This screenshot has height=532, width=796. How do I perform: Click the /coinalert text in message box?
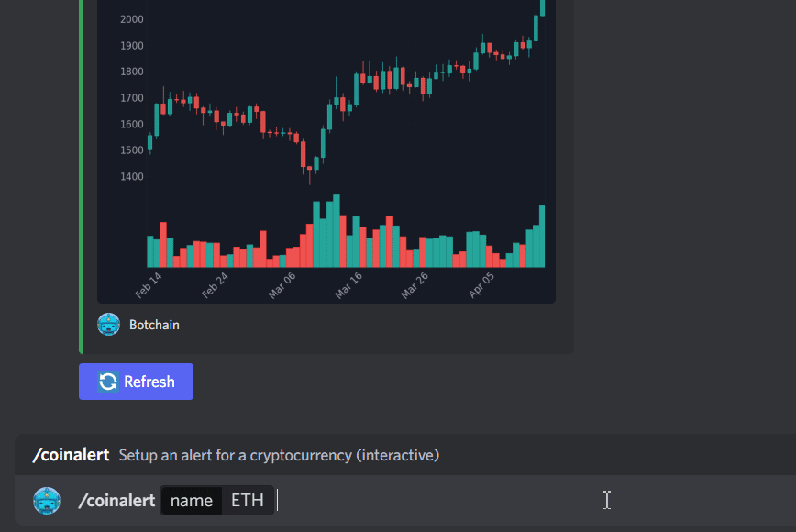tap(116, 501)
